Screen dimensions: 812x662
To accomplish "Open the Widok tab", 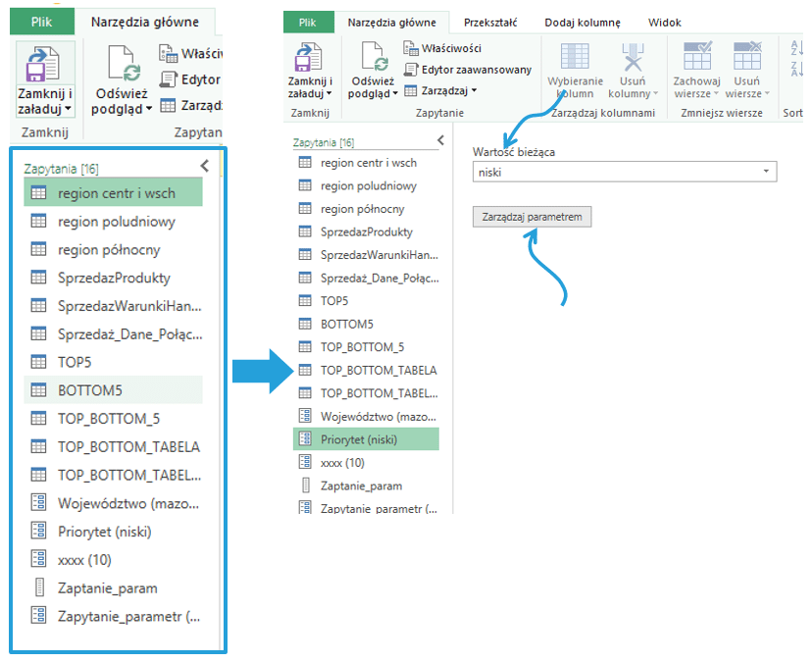I will 665,22.
